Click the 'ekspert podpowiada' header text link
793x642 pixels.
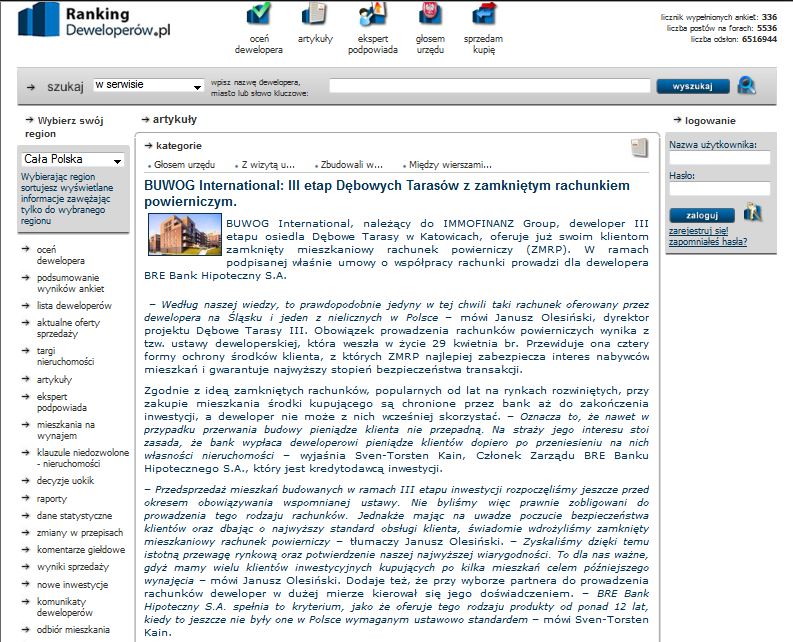(x=373, y=45)
